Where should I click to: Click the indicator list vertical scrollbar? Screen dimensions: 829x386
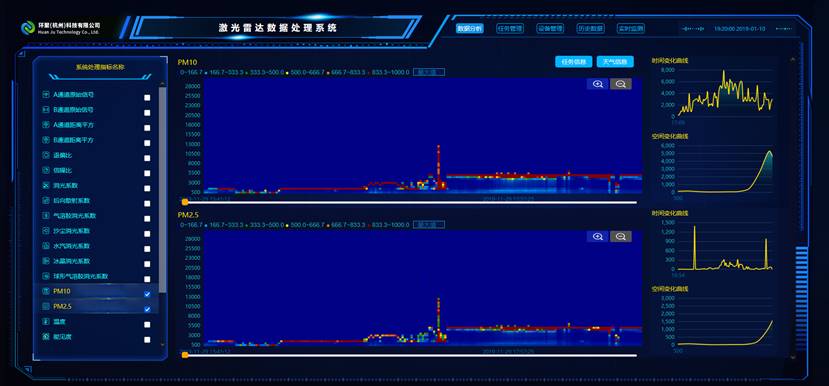[x=162, y=189]
